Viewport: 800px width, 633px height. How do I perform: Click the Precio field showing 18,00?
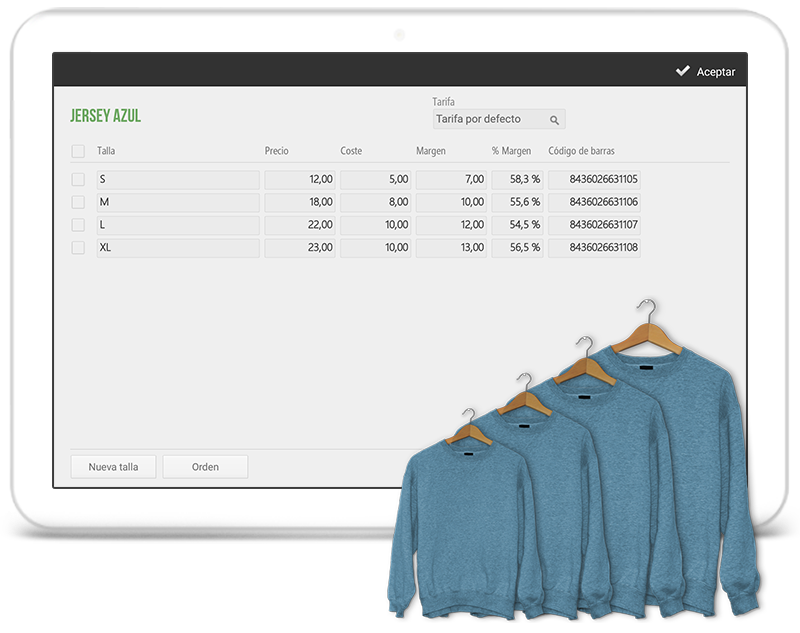[x=300, y=202]
